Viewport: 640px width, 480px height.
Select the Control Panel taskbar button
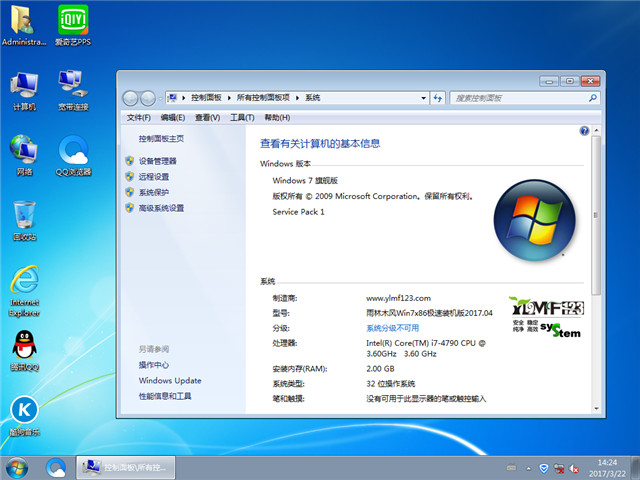pos(126,468)
